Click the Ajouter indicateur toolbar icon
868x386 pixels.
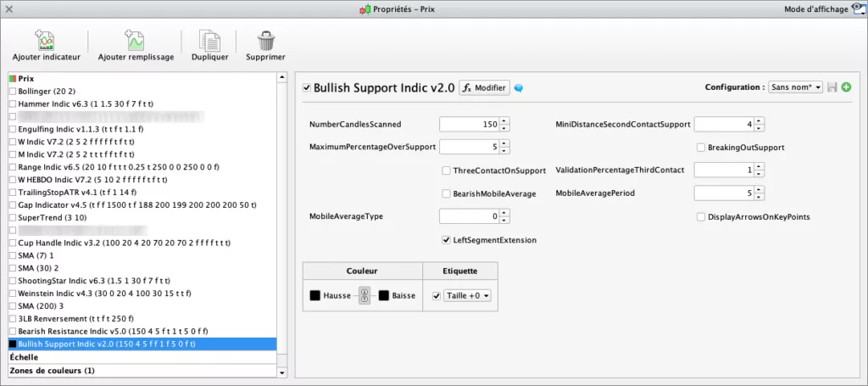46,40
